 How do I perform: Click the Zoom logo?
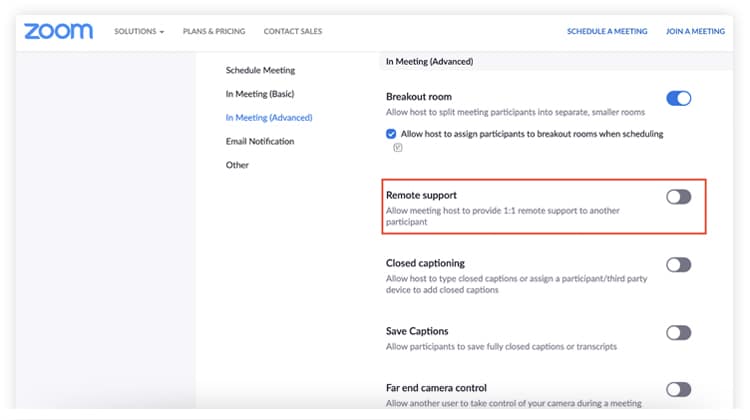point(58,31)
